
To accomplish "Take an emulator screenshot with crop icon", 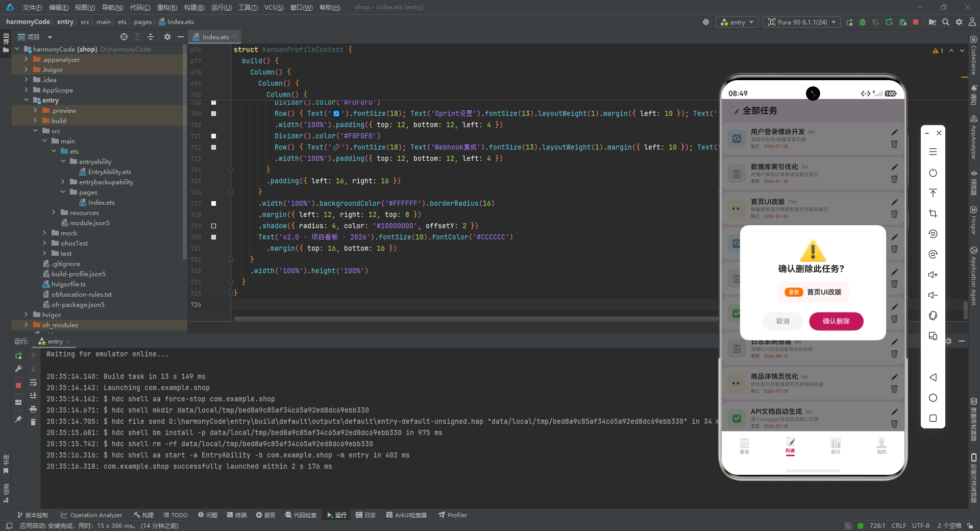I will coord(933,213).
